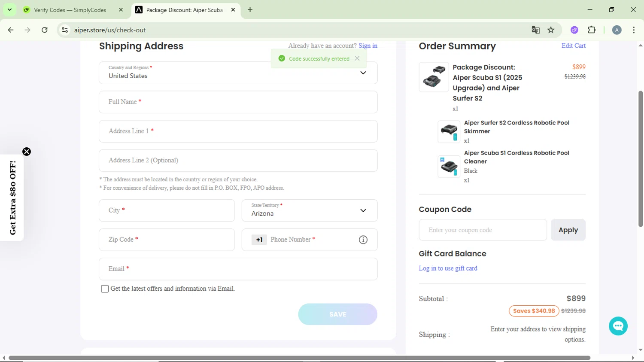Focus the Address Line 2 (Optional) field
Viewport: 644px width, 362px height.
pyautogui.click(x=238, y=160)
